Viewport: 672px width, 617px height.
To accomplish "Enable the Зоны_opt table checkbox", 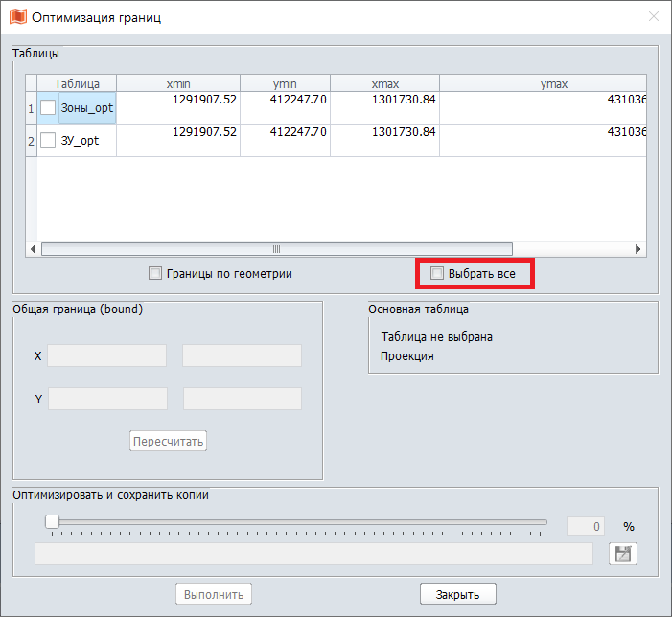I will click(48, 108).
